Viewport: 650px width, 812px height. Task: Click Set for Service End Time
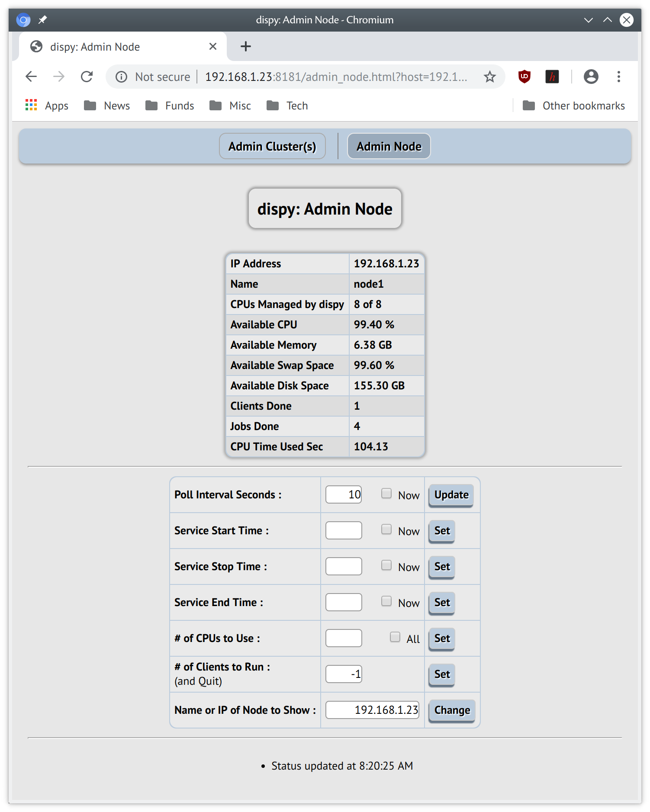pyautogui.click(x=442, y=603)
